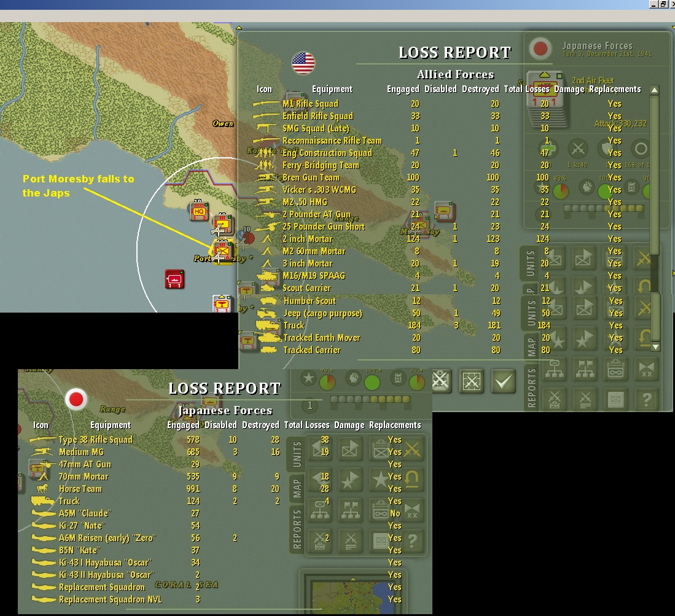Click the crossed-swords clipboard button in Allied report
This screenshot has height=616, width=675.
[441, 381]
